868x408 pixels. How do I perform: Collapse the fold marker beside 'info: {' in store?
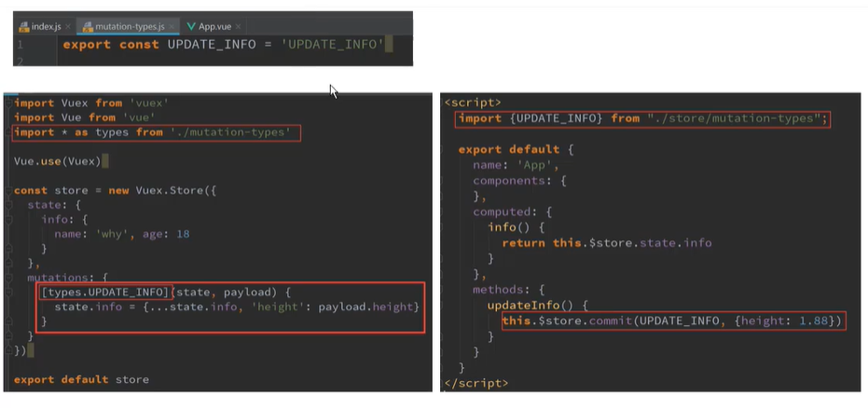(7, 220)
